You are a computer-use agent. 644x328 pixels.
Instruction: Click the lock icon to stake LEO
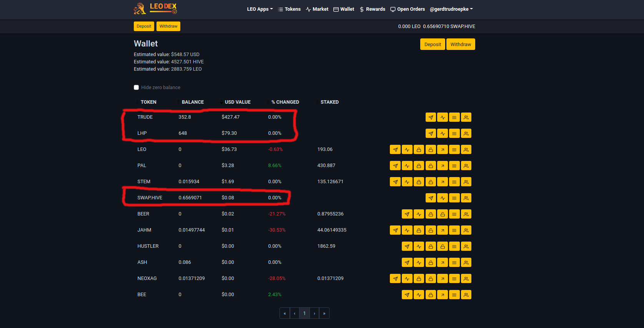coord(419,149)
